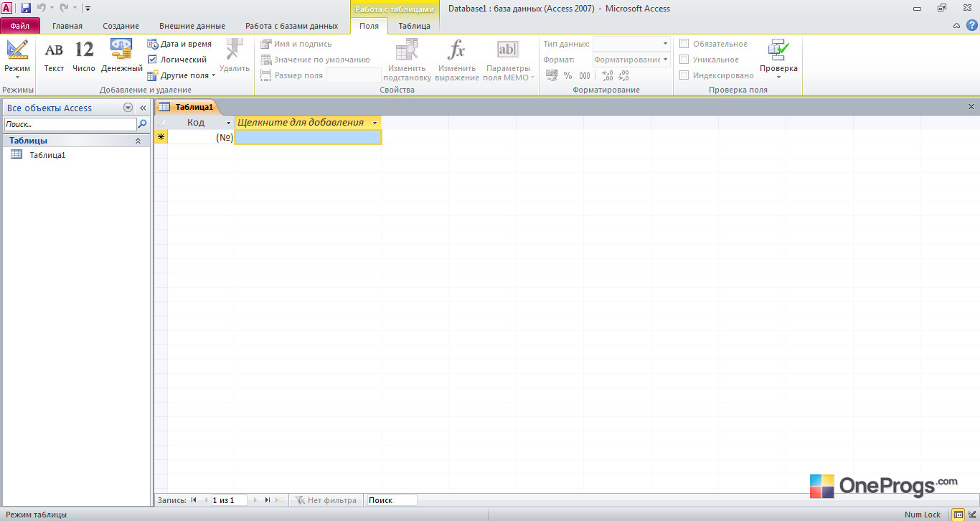Click the navigation pane Поиск field

coord(70,124)
